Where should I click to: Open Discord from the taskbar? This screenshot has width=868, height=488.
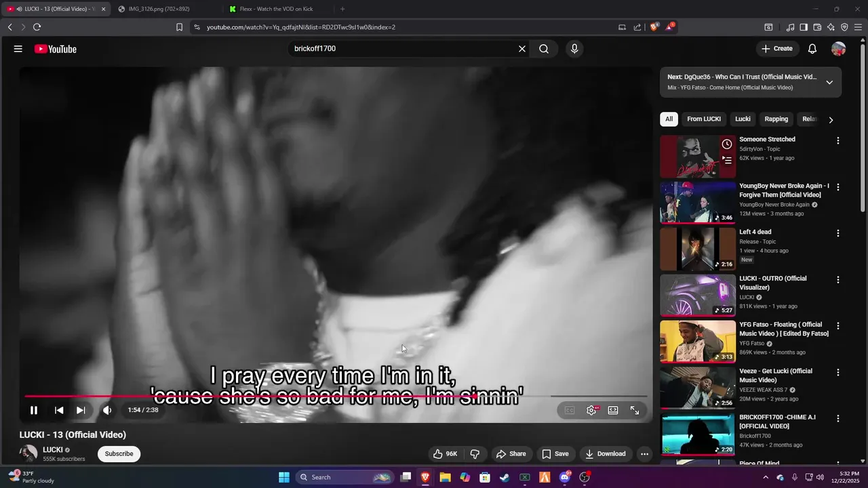coord(565,477)
